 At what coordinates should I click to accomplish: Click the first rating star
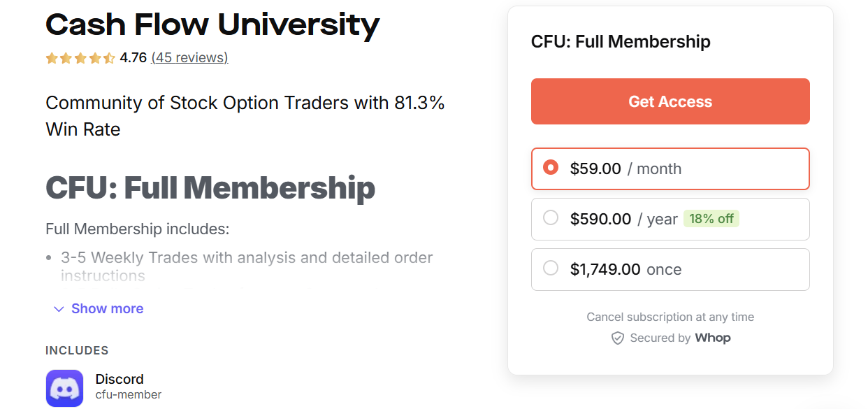50,57
